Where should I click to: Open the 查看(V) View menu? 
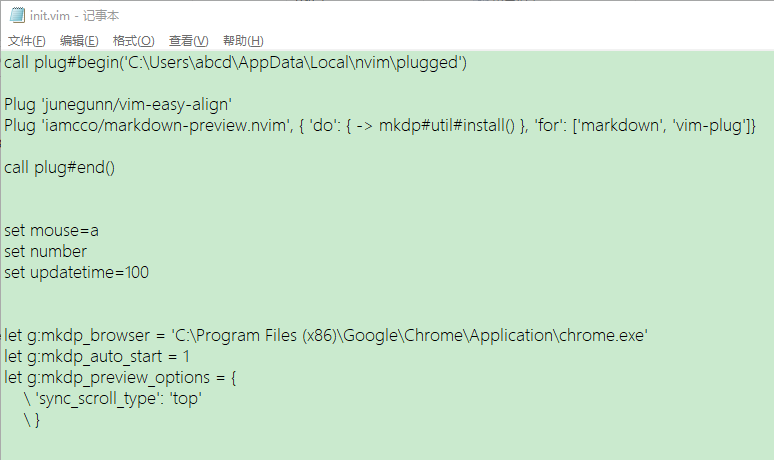click(x=189, y=41)
